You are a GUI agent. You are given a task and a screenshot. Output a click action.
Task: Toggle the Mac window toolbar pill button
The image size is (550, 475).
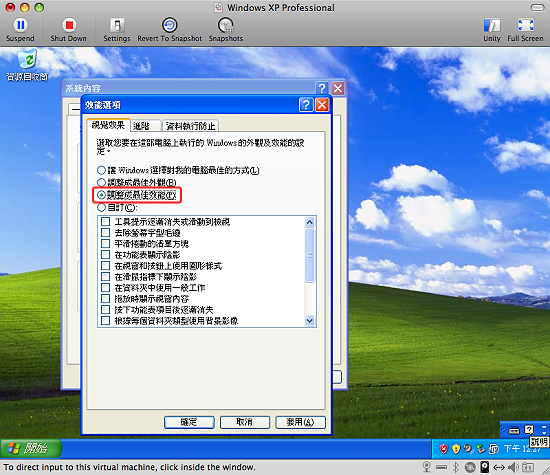tap(537, 7)
